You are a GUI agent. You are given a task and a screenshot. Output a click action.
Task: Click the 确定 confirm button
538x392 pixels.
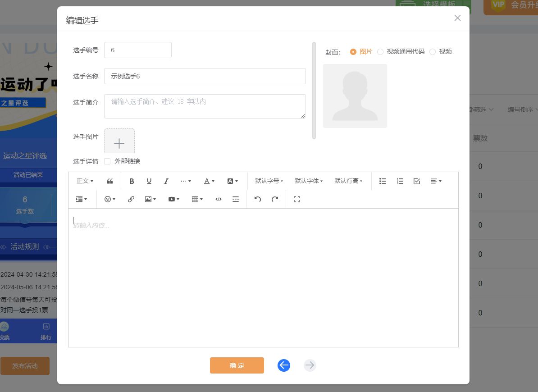point(237,365)
